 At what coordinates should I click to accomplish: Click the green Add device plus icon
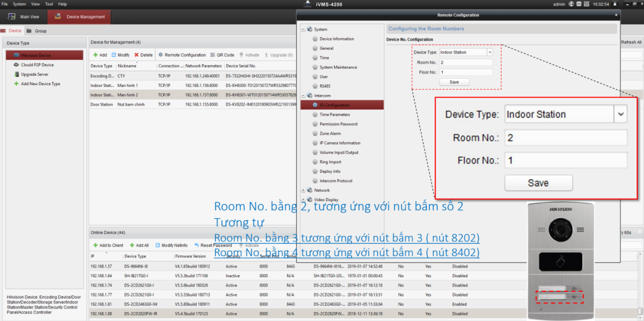95,55
